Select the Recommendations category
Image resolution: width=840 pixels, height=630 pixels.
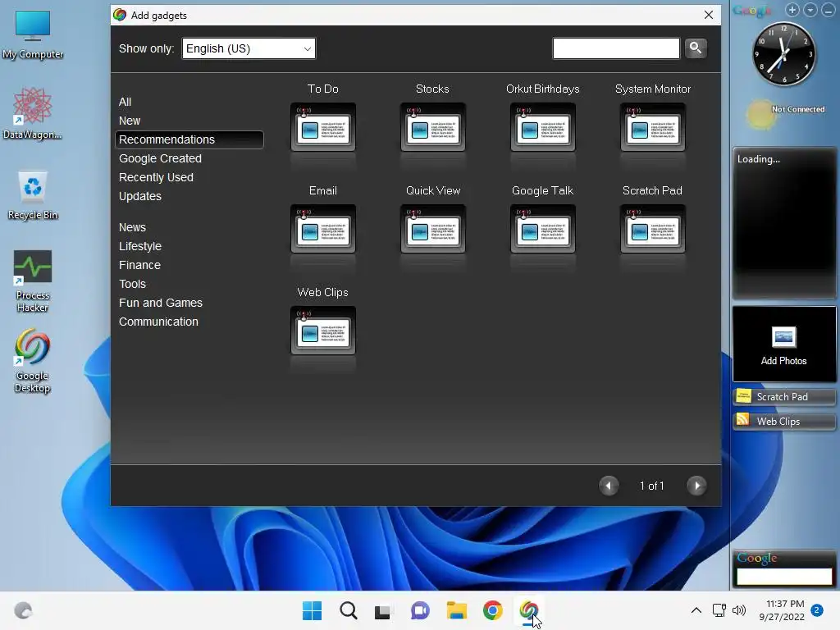(189, 139)
